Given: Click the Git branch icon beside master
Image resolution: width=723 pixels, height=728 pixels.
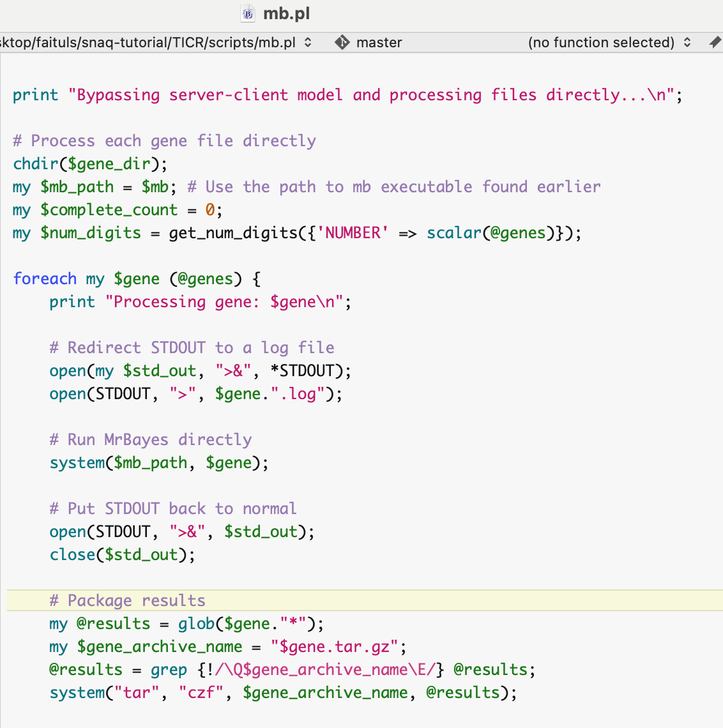Looking at the screenshot, I should [x=342, y=43].
